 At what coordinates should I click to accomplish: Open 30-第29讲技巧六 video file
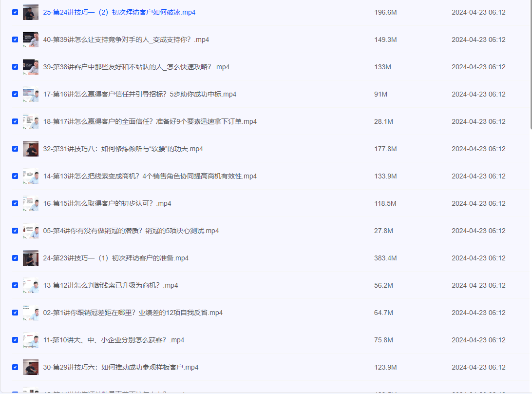tap(120, 367)
